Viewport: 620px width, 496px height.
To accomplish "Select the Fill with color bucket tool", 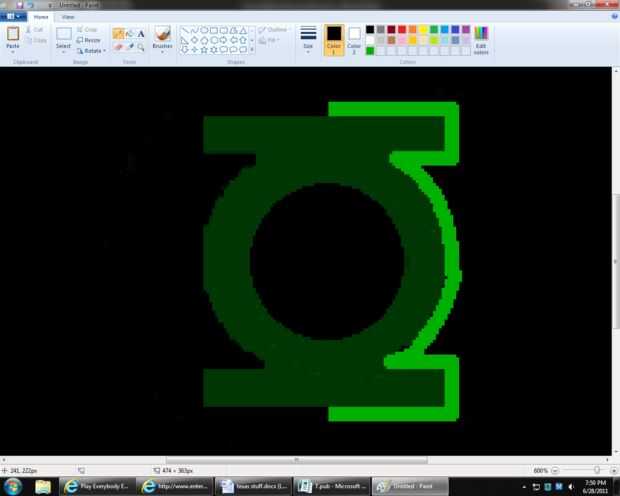I will pos(129,34).
